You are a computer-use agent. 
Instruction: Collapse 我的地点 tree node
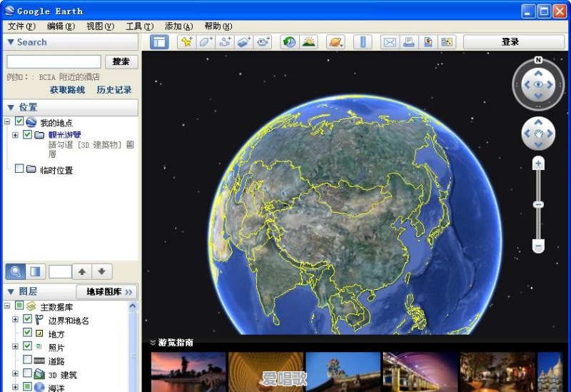7,121
